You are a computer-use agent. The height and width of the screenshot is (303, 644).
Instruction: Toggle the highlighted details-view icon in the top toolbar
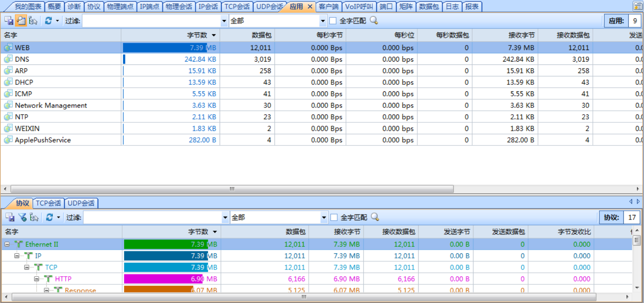click(21, 21)
